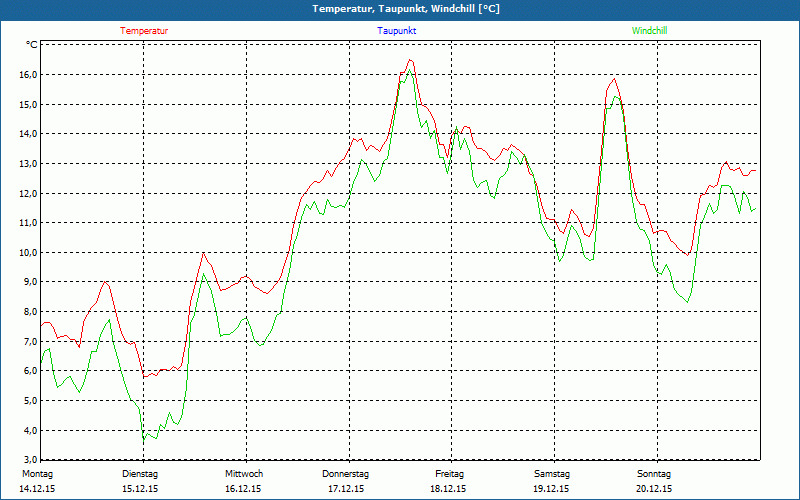Select the 12,0 y-axis value

coord(29,193)
